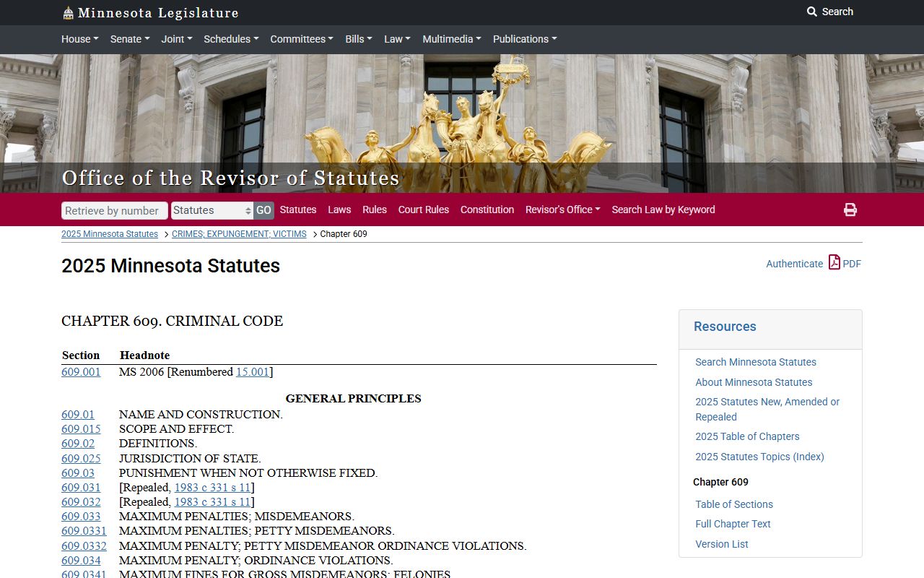Image resolution: width=924 pixels, height=578 pixels.
Task: Open section 609.001
Action: coord(81,372)
